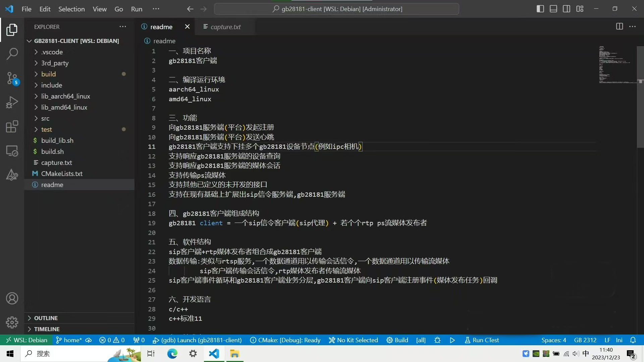Open the Search view in activity bar

coord(12,54)
